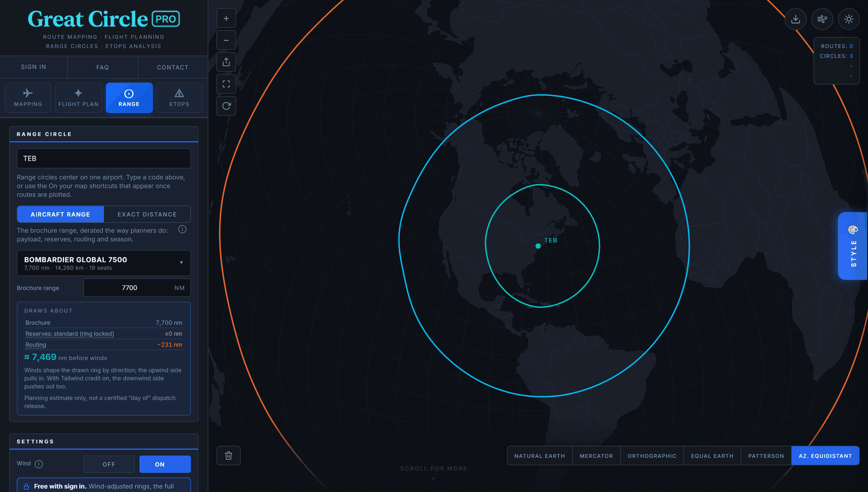Click the TEB airport code input field

(104, 158)
